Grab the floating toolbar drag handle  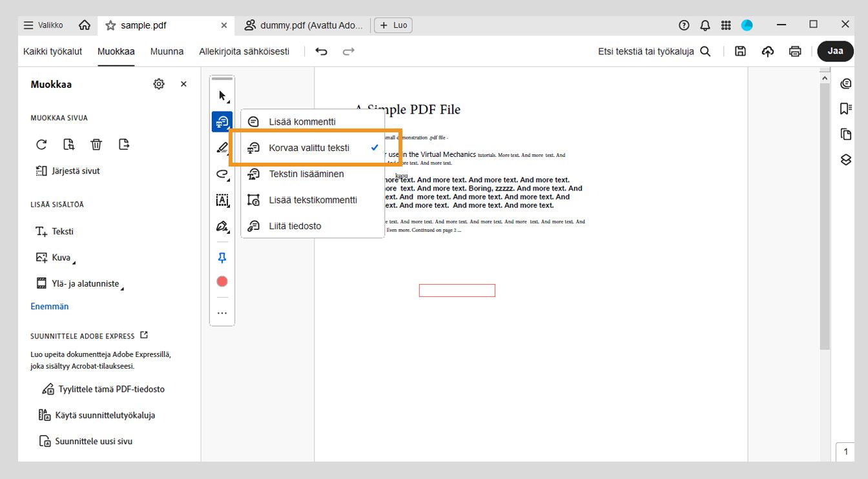pyautogui.click(x=222, y=79)
